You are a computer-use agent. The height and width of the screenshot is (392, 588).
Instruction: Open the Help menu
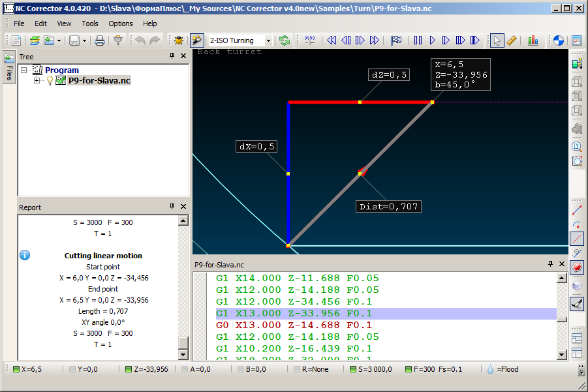coord(149,23)
